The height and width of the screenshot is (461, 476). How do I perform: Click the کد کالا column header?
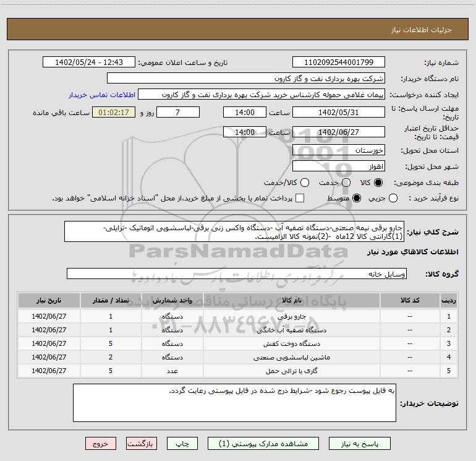click(x=410, y=300)
